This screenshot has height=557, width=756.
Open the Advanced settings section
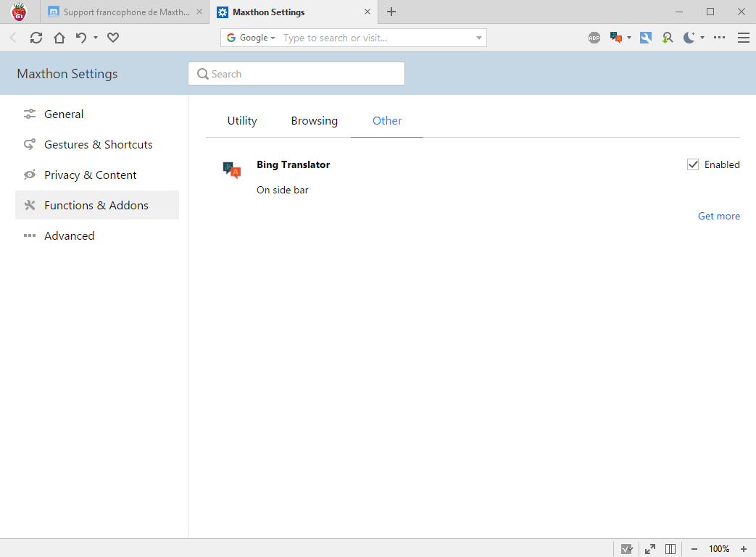click(x=97, y=235)
